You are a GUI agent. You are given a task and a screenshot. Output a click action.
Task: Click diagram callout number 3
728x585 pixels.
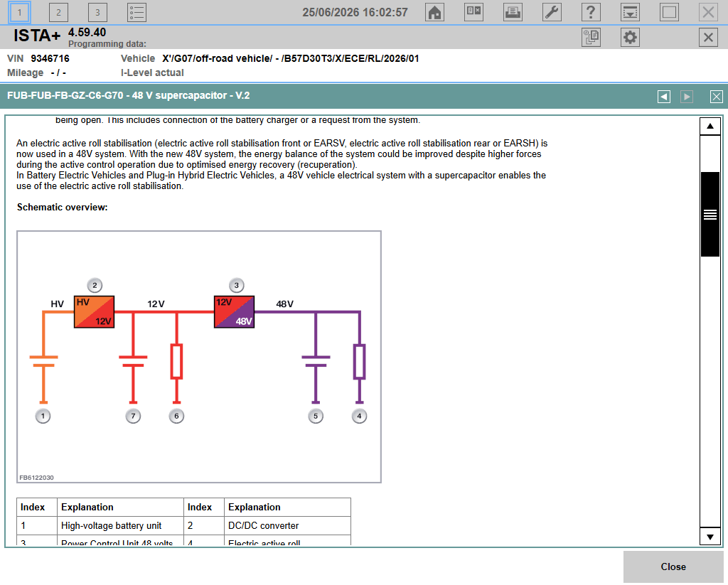236,286
